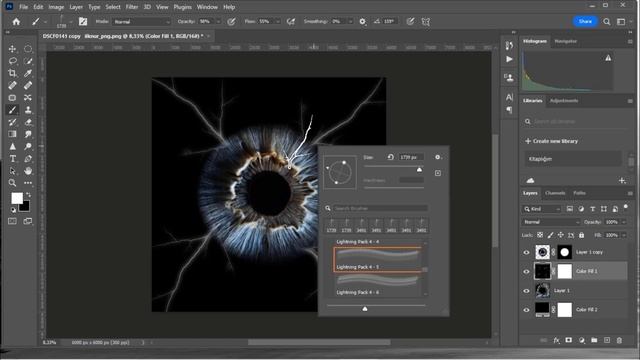Open the Flow value dropdown
Image resolution: width=640 pixels, height=360 pixels.
(278, 22)
